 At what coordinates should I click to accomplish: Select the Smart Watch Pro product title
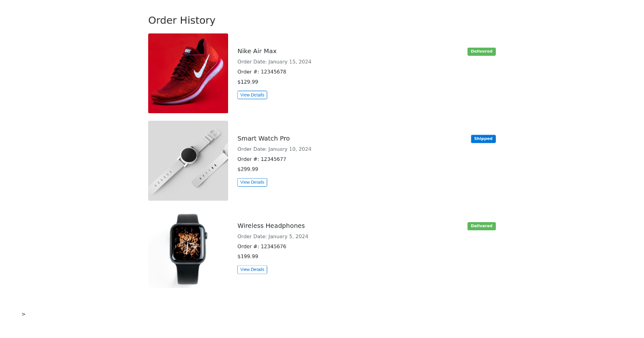pos(263,138)
